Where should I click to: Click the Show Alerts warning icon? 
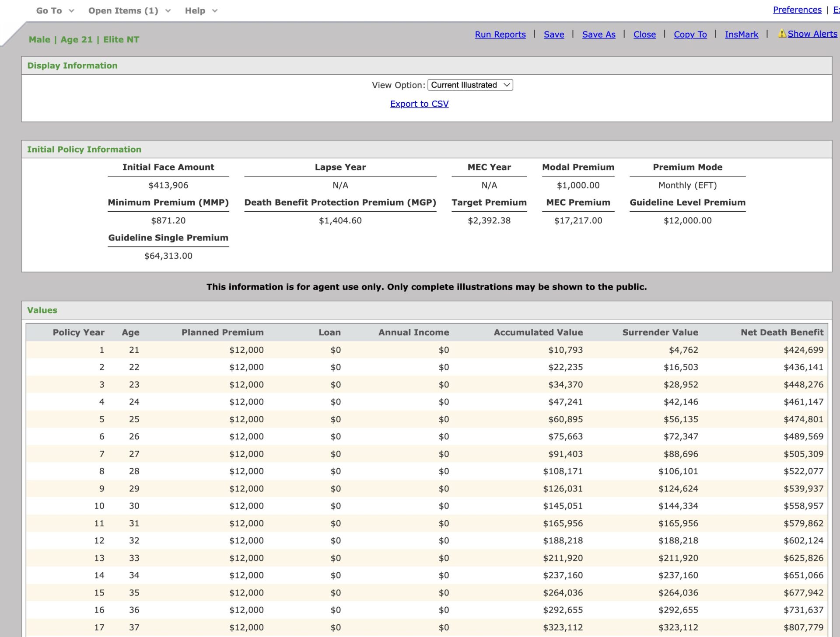pyautogui.click(x=782, y=34)
